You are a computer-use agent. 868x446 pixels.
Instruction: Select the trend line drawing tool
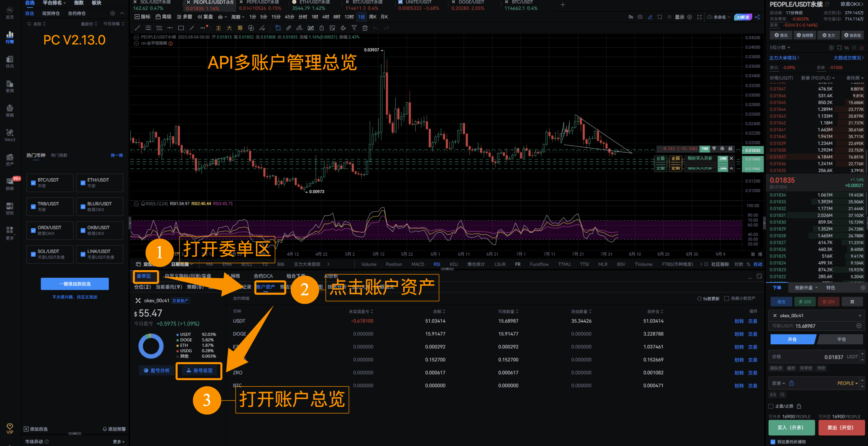[x=137, y=28]
